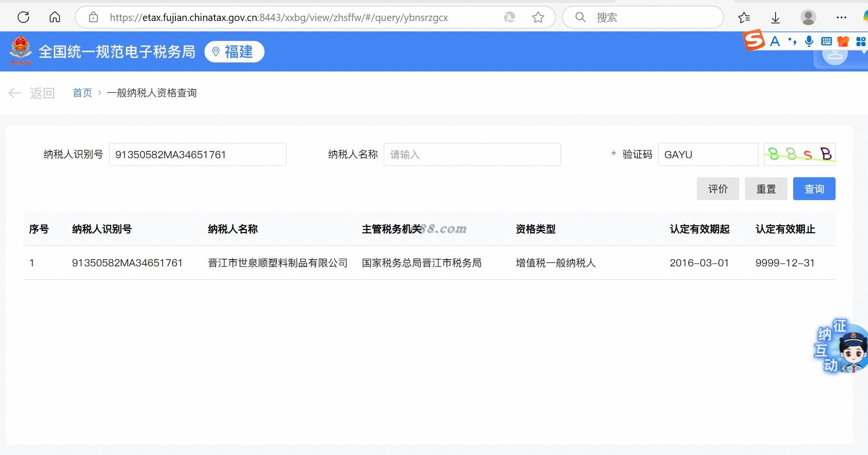Start Sogou voice input microphone
This screenshot has width=868, height=455.
tap(809, 41)
